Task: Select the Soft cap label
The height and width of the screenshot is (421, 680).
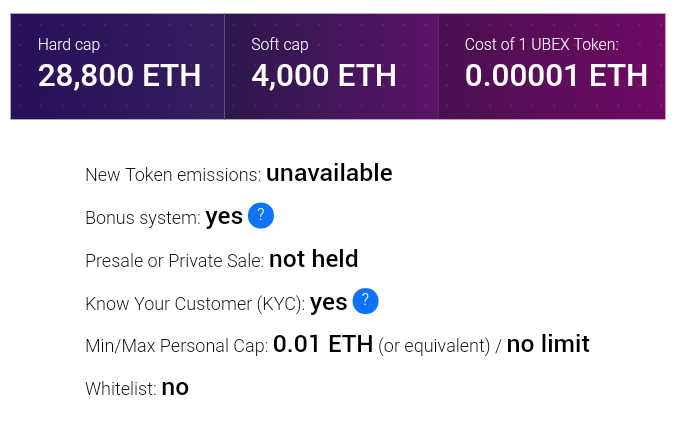Action: [280, 44]
